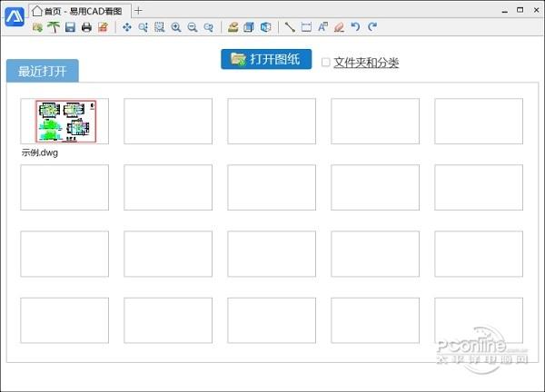Click the orange edit document icon
Viewport: 545px width, 392px height.
click(104, 27)
